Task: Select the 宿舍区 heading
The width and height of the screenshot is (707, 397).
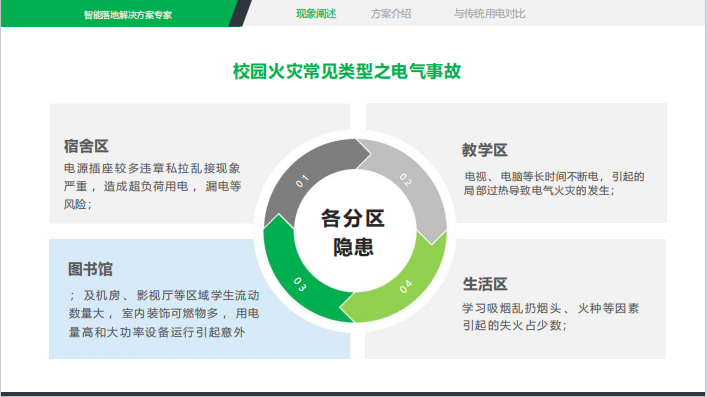Action: [86, 146]
